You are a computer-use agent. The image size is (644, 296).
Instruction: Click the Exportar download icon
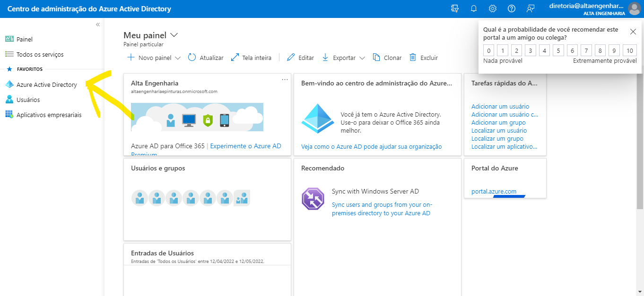point(325,58)
